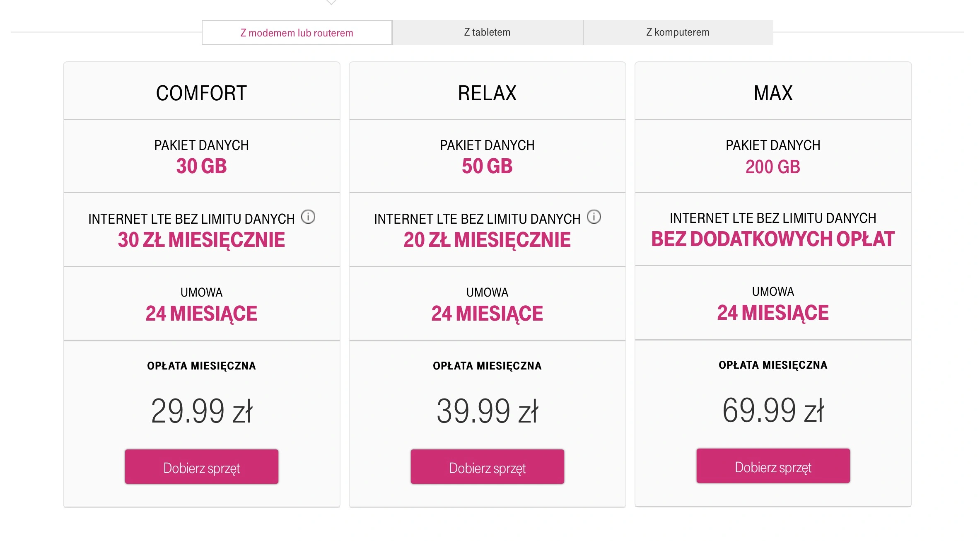Click the 200 GB data package text

[x=773, y=167]
